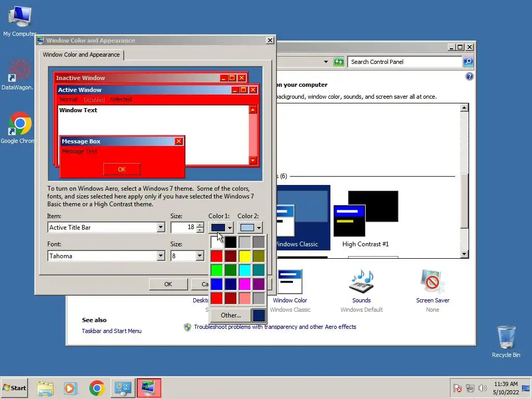Open Google Chrome from the taskbar
Image resolution: width=532 pixels, height=399 pixels.
coord(97,388)
